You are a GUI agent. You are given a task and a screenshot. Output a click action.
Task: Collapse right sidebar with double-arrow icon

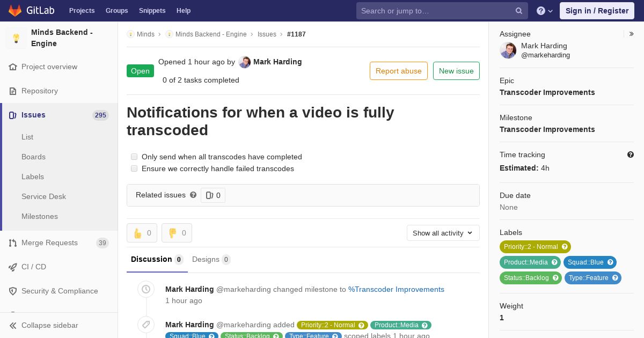[632, 34]
